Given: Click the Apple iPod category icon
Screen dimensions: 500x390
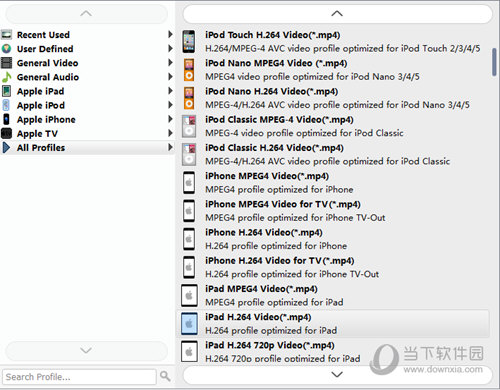Looking at the screenshot, I should (x=6, y=105).
